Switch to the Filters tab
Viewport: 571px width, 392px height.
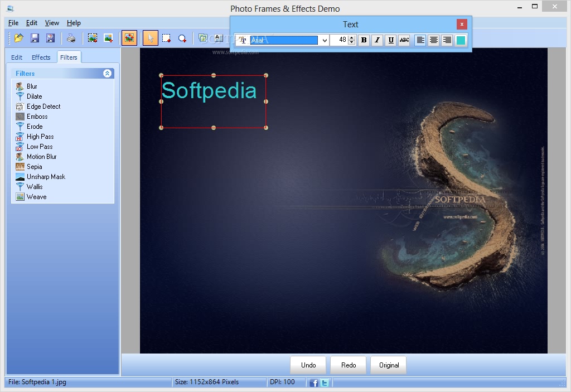(x=69, y=57)
